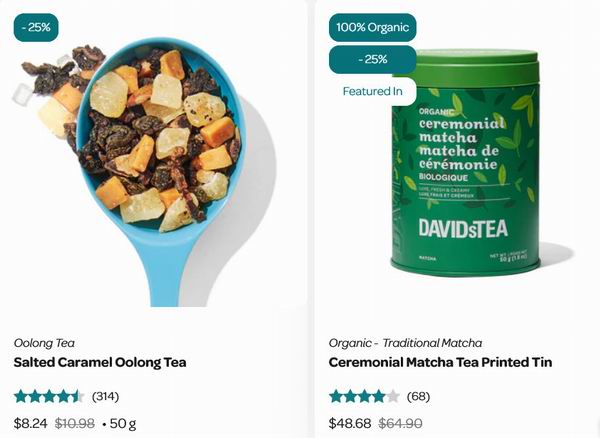This screenshot has width=600, height=438.
Task: Click the Salted Caramel Oolong Tea title
Action: [x=100, y=362]
